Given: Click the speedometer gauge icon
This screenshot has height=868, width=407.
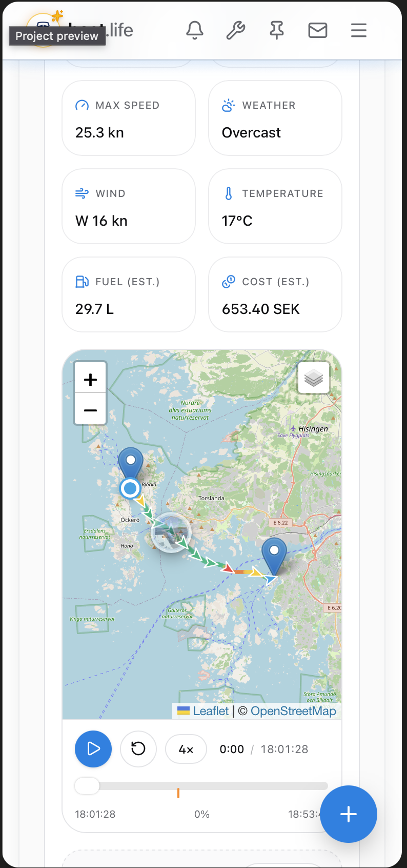Looking at the screenshot, I should click(x=82, y=105).
